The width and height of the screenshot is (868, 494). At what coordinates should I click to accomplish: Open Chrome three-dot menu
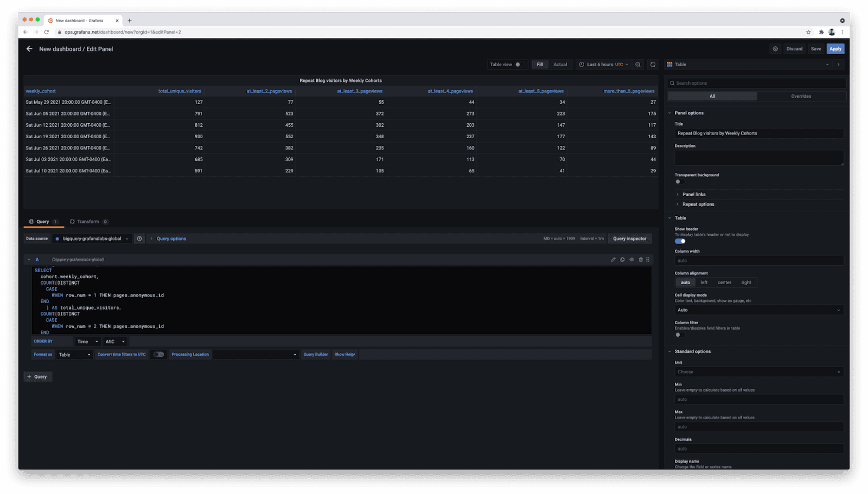coord(843,32)
